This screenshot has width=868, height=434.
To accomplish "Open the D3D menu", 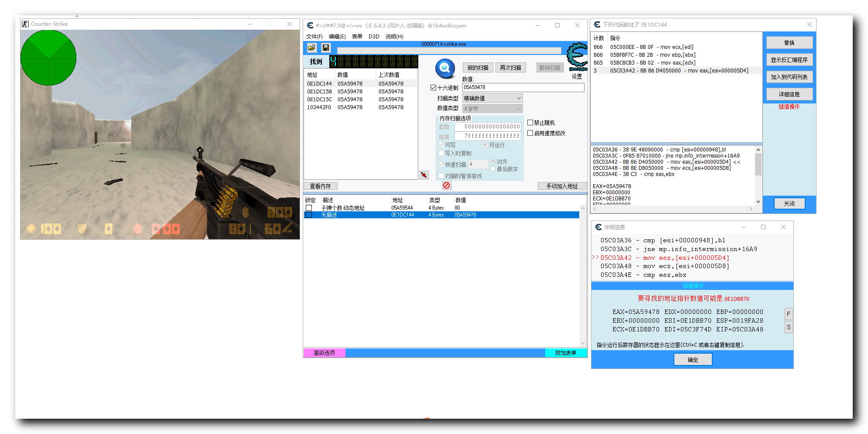I will 374,37.
